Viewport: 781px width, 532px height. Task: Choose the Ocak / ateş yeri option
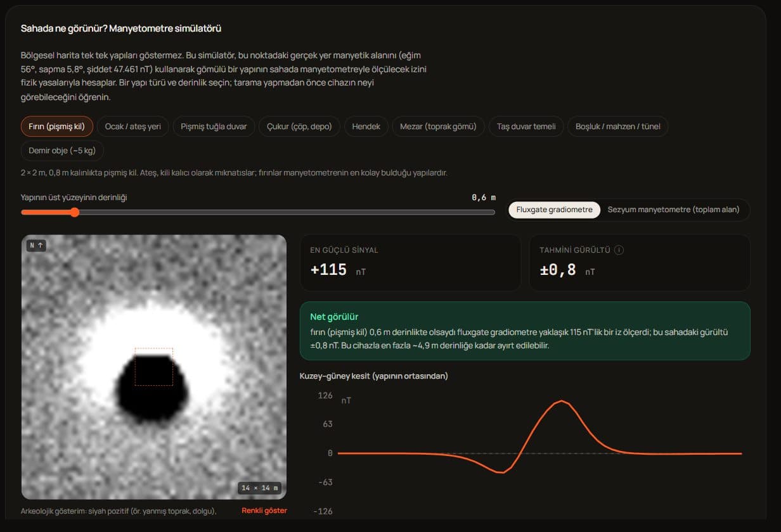(133, 126)
